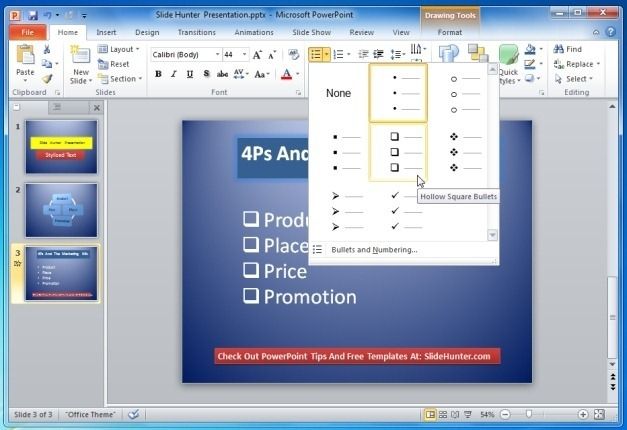Expand the Change Case dropdown
This screenshot has width=627, height=430.
click(x=262, y=74)
